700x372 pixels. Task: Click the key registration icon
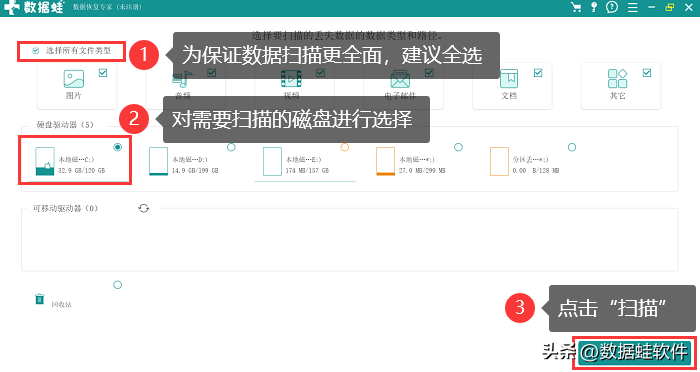click(594, 7)
